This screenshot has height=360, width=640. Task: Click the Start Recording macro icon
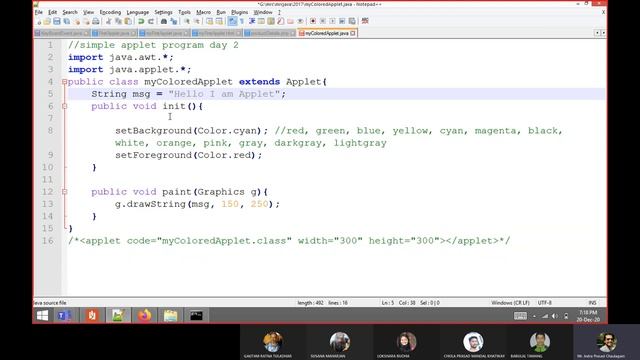[312, 21]
